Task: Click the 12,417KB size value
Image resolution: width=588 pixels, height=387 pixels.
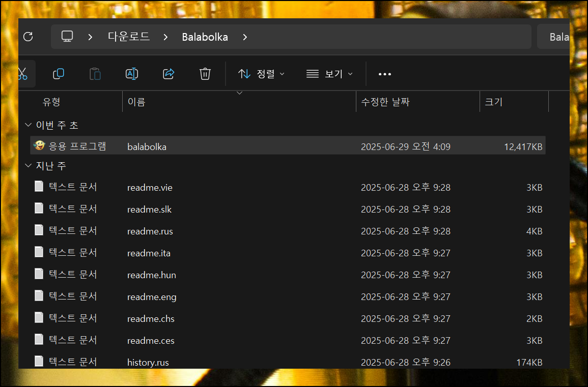Action: point(523,146)
